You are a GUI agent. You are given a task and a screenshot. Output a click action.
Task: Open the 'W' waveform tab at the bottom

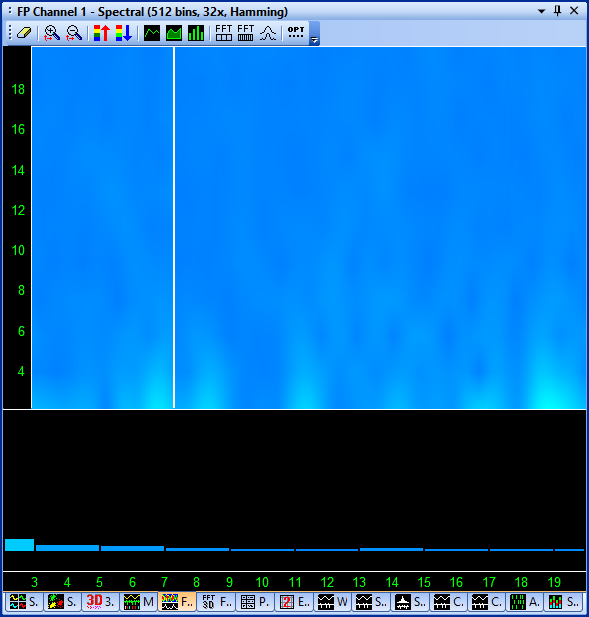(x=332, y=602)
